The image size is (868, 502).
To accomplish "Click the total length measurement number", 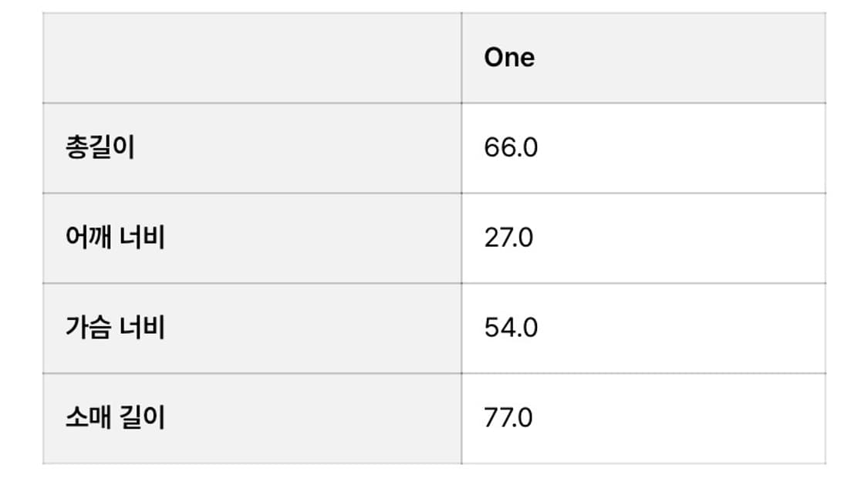I will [x=511, y=147].
